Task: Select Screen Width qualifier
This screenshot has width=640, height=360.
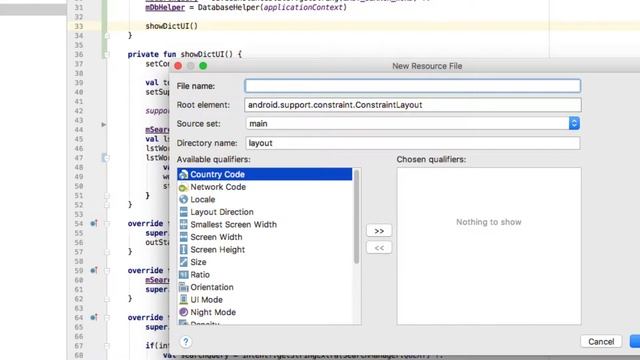Action: (x=264, y=237)
